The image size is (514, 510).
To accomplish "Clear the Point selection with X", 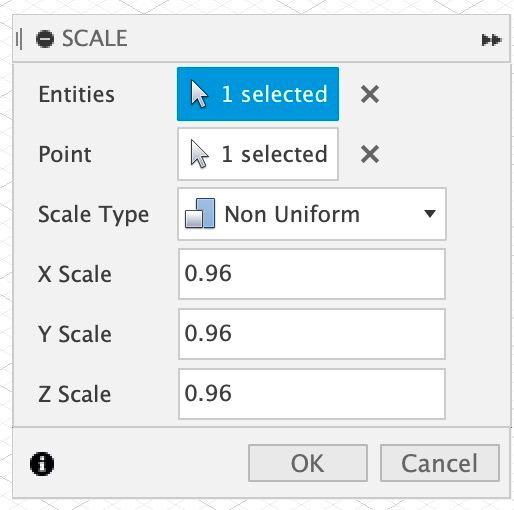I will click(370, 154).
